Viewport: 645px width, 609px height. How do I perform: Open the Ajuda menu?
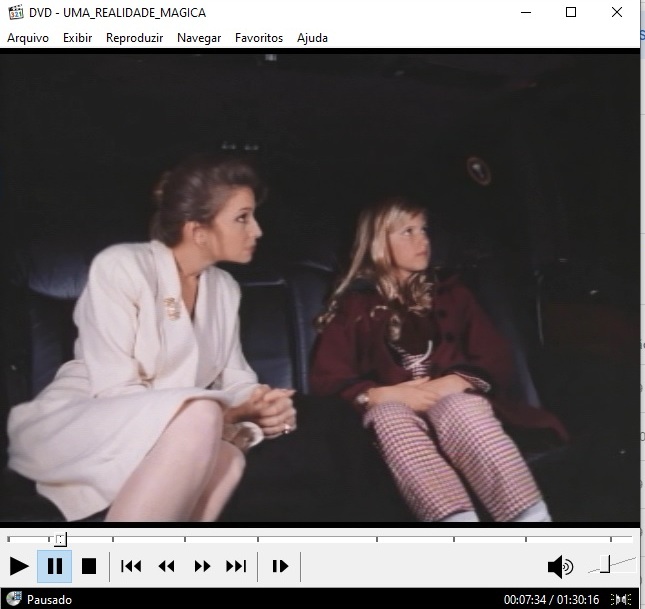[312, 38]
